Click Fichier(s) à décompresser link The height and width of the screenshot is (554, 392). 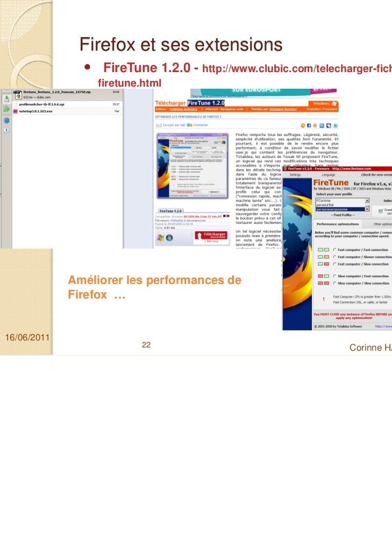188,220
